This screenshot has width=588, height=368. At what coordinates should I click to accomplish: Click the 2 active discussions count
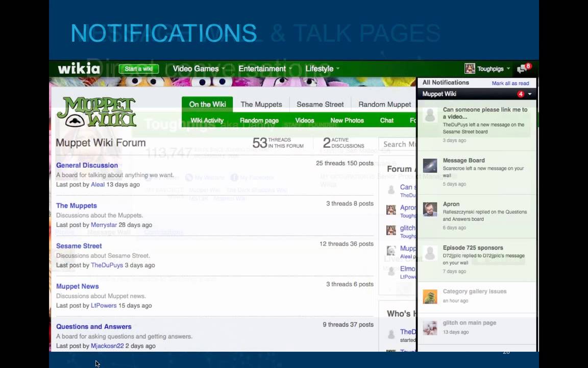click(x=344, y=143)
